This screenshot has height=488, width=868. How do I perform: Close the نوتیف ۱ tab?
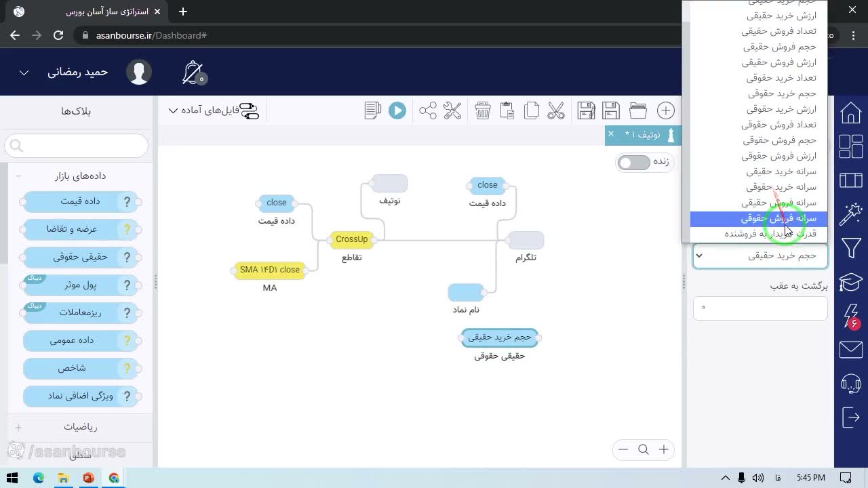(x=610, y=134)
